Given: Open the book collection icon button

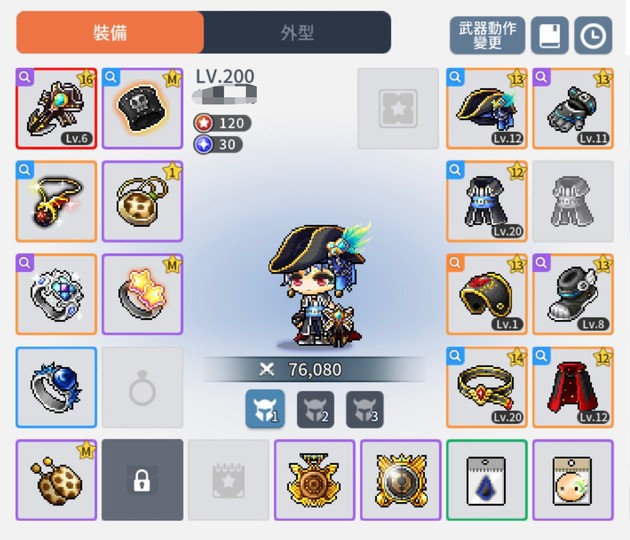Looking at the screenshot, I should point(550,35).
